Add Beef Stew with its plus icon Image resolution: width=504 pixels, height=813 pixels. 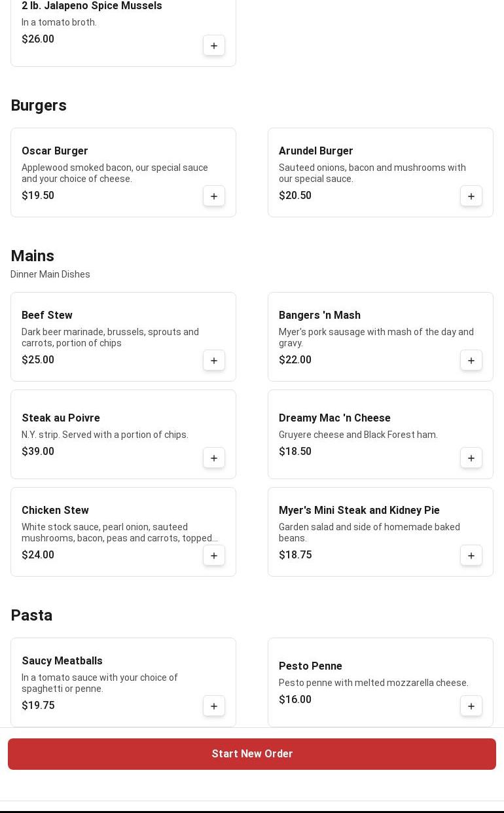point(214,361)
